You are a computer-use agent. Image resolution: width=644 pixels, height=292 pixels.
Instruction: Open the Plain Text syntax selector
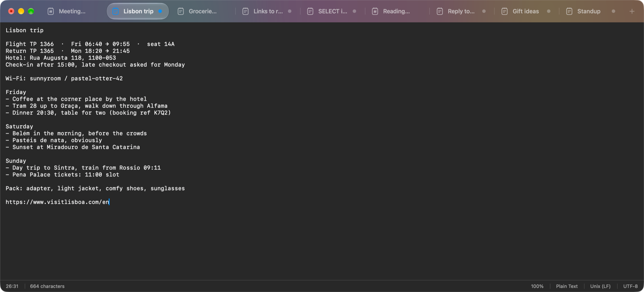(567, 286)
